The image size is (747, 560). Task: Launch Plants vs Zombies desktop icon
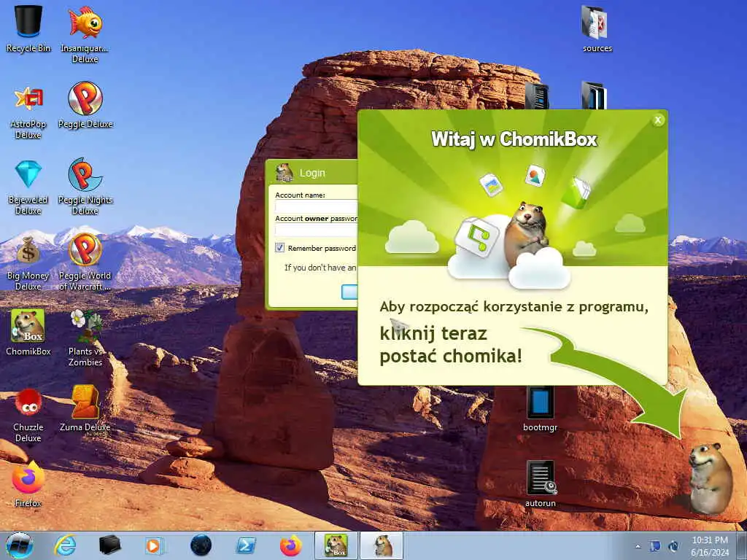coord(85,337)
